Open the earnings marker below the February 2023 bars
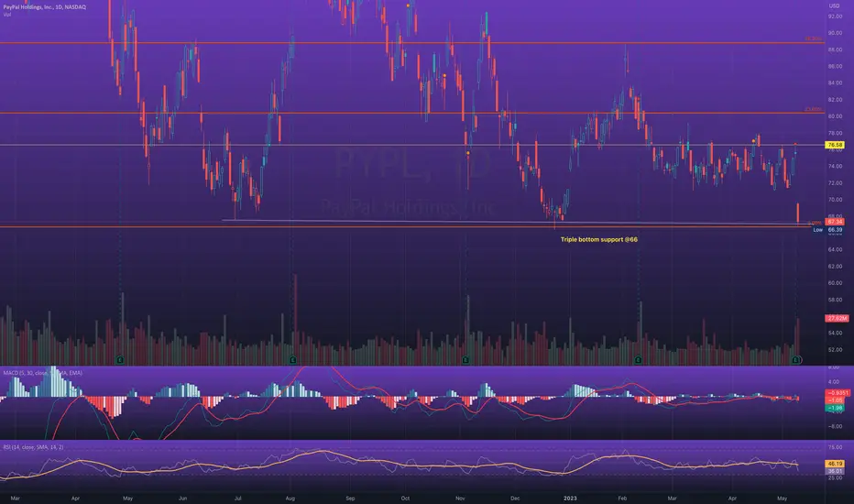 point(639,360)
